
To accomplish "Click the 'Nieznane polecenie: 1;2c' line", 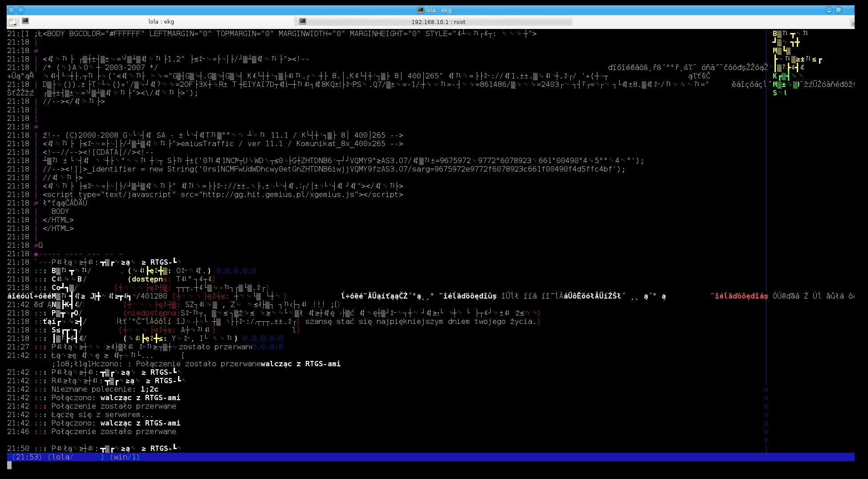I will pos(83,389).
